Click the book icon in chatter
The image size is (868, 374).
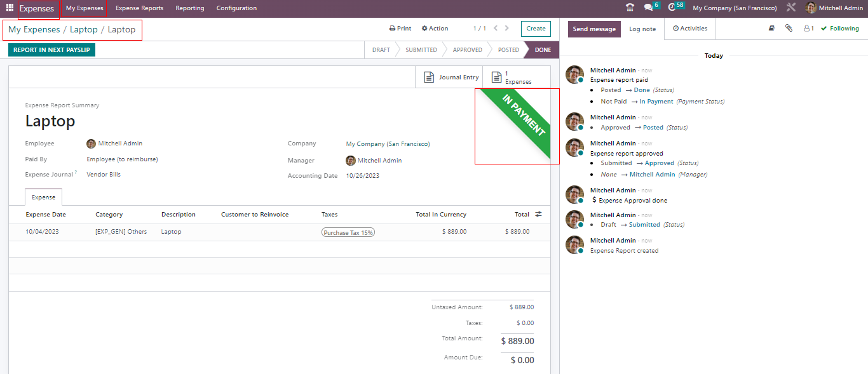[771, 29]
